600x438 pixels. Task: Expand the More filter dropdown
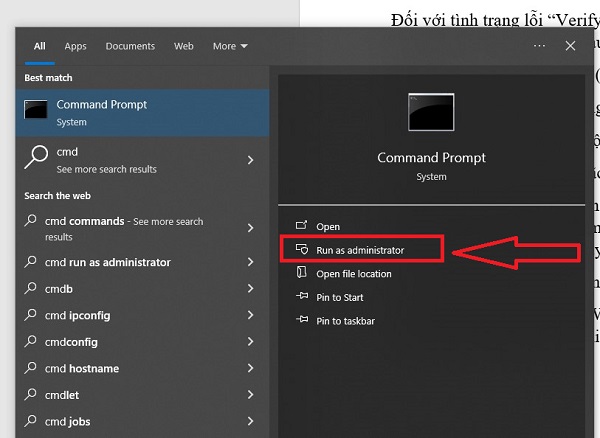coord(229,46)
